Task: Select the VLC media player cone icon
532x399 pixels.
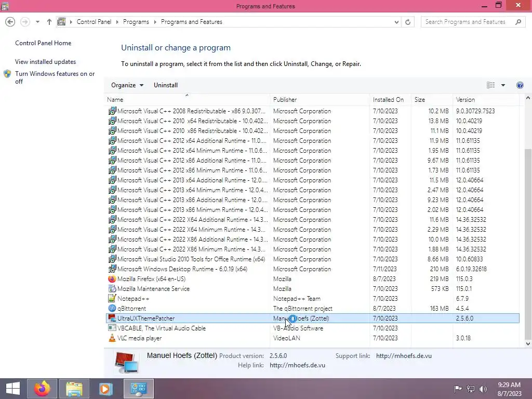Action: click(112, 338)
